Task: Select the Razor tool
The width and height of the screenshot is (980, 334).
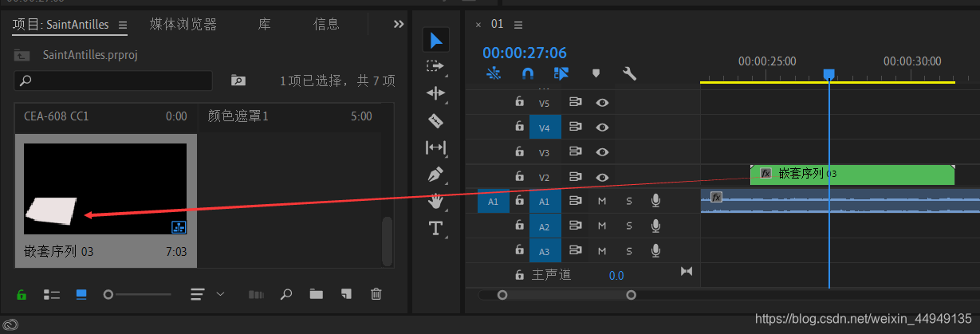Action: click(x=435, y=120)
